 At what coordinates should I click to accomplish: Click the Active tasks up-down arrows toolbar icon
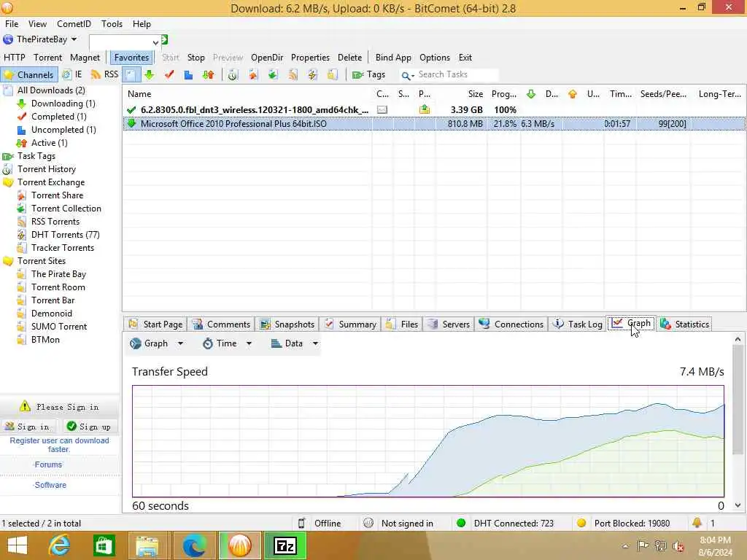(x=208, y=75)
